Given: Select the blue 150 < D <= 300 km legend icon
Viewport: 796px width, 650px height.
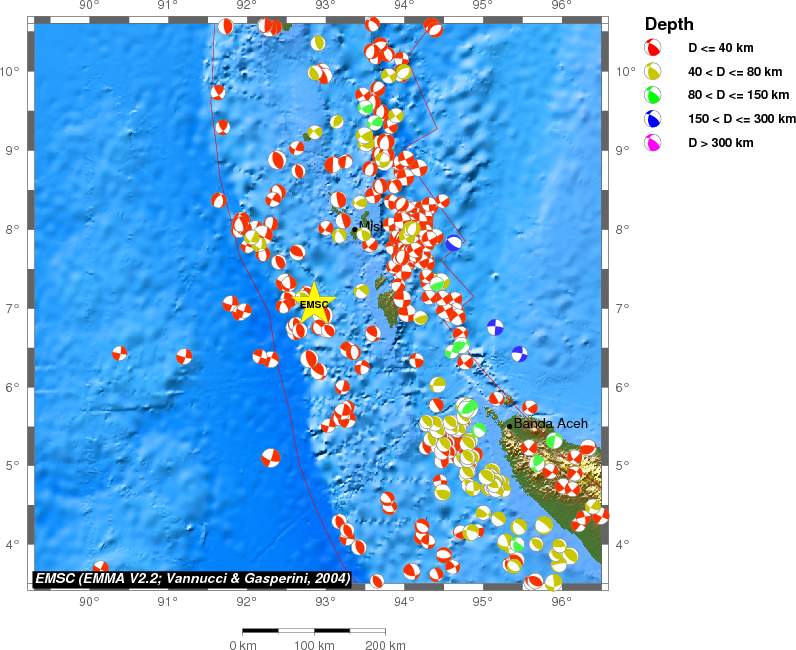Looking at the screenshot, I should [x=653, y=119].
